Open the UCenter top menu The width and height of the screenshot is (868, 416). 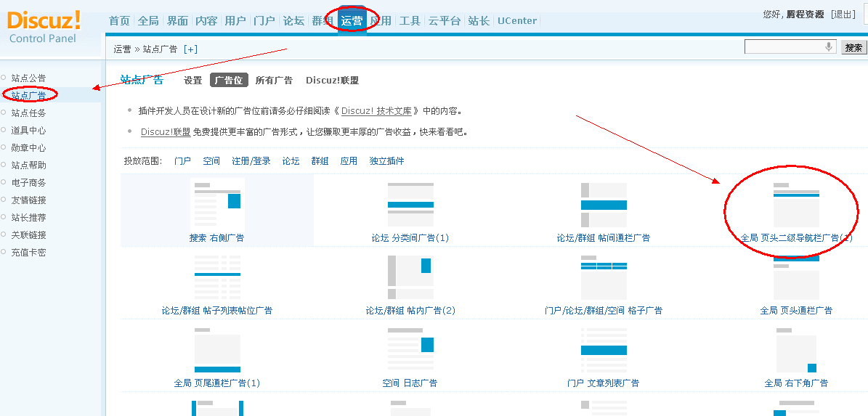[517, 21]
